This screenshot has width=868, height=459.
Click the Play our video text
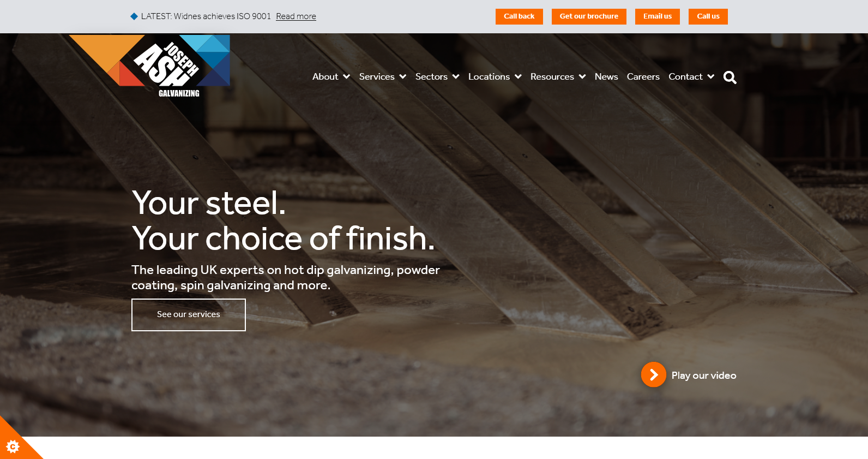[x=704, y=375]
